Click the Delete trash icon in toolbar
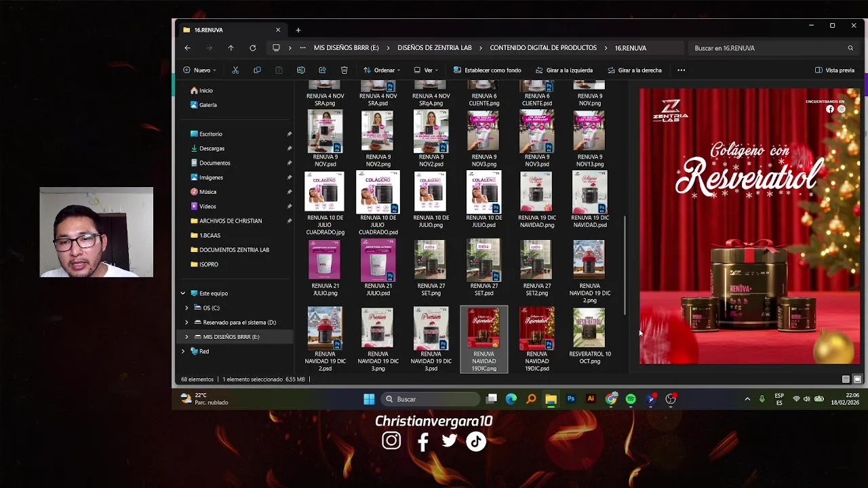The image size is (868, 488). [x=344, y=70]
